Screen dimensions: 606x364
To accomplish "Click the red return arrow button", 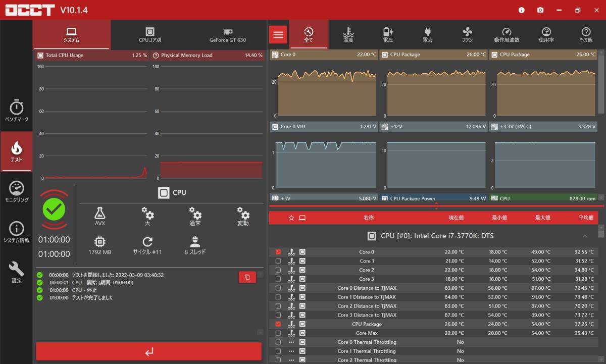I will (149, 352).
